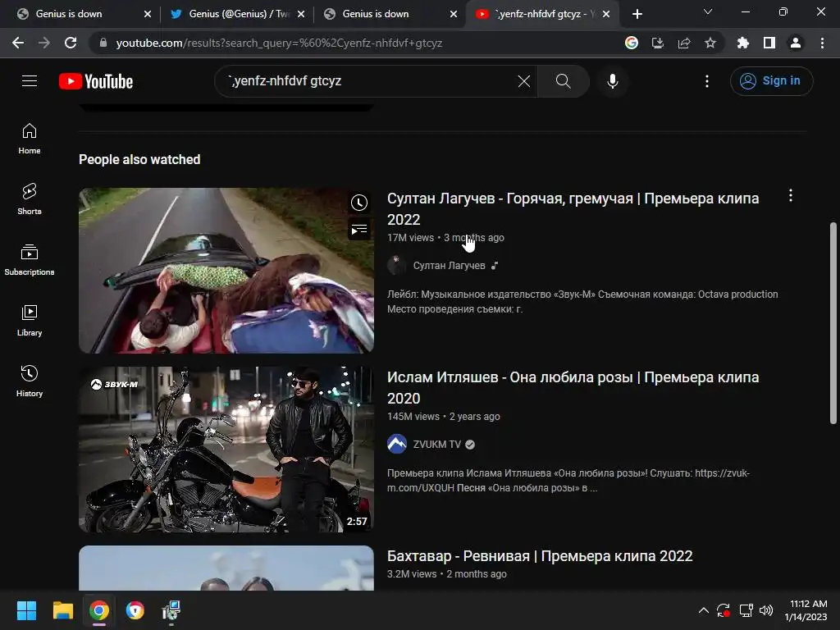840x630 pixels.
Task: Open video title Бахтавар - Ревнивая
Action: click(x=540, y=556)
